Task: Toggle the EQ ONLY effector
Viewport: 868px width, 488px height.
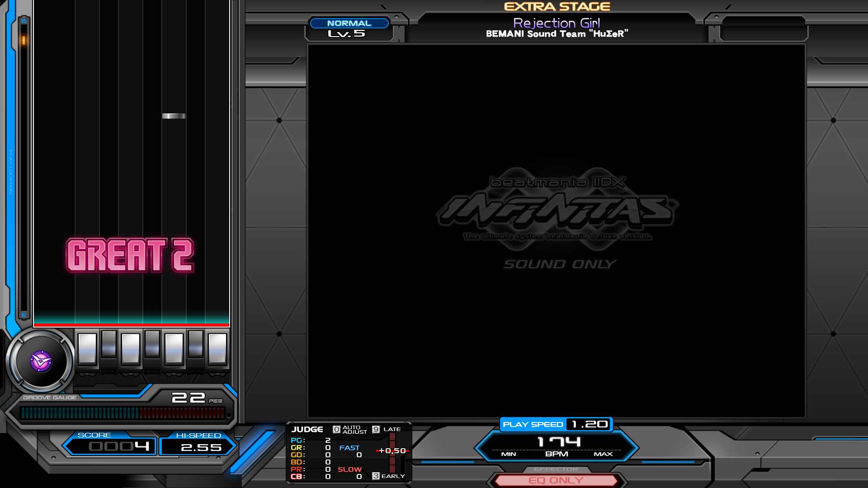Action: pos(556,480)
